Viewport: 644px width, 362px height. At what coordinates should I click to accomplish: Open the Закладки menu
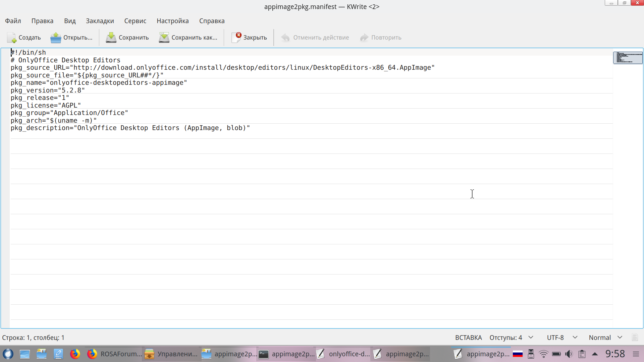pyautogui.click(x=100, y=21)
